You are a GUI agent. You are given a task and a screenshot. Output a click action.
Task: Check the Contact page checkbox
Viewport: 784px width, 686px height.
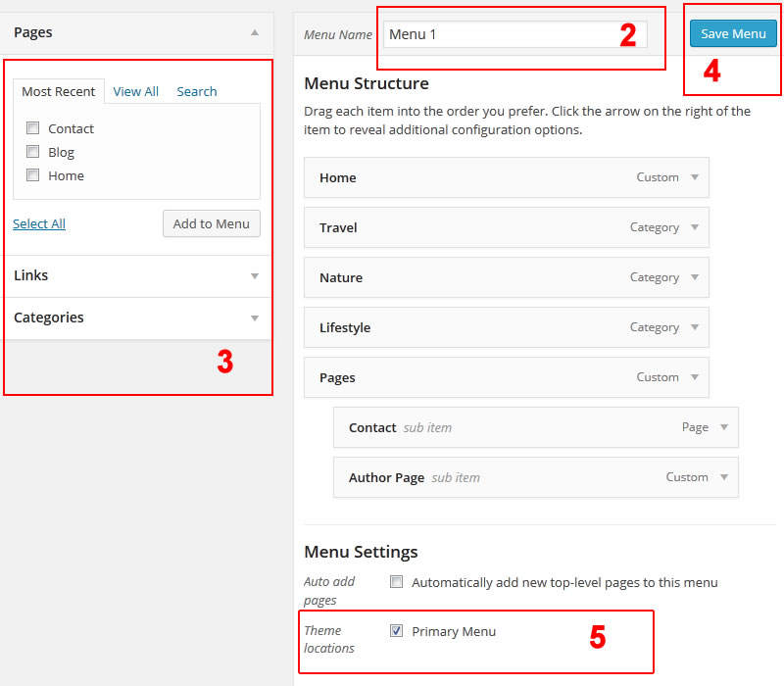(x=33, y=128)
